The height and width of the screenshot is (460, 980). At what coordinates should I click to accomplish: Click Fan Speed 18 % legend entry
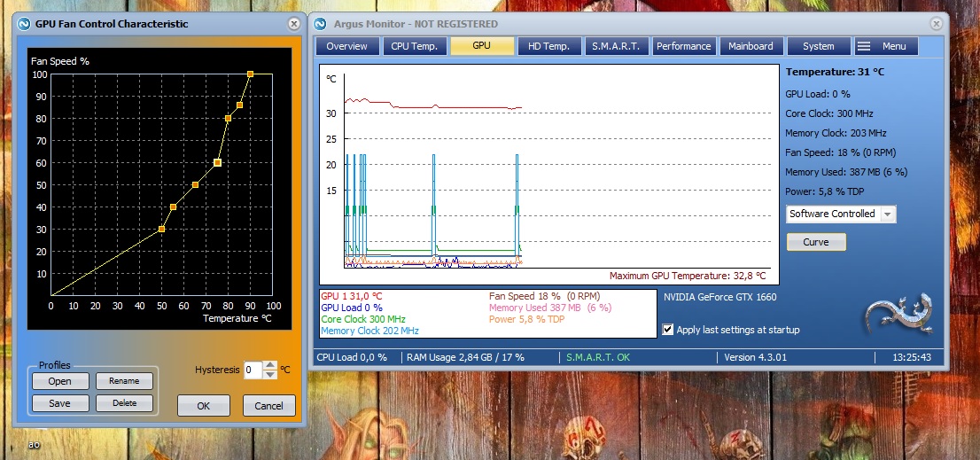click(x=542, y=296)
